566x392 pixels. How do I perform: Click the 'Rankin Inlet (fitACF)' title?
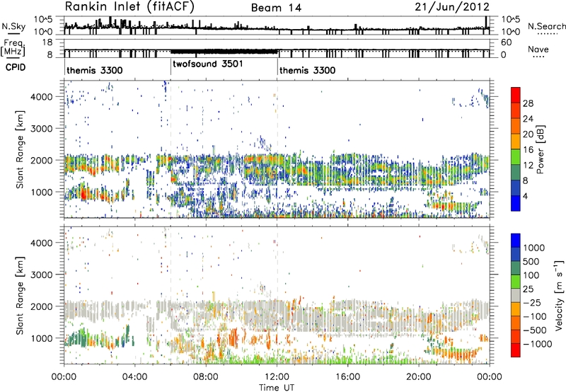pyautogui.click(x=129, y=7)
